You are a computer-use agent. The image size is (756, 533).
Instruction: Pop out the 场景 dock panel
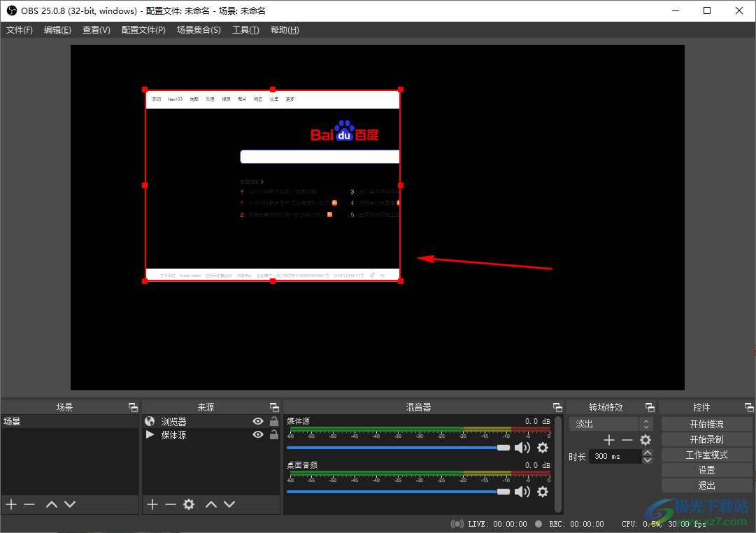[x=133, y=408]
